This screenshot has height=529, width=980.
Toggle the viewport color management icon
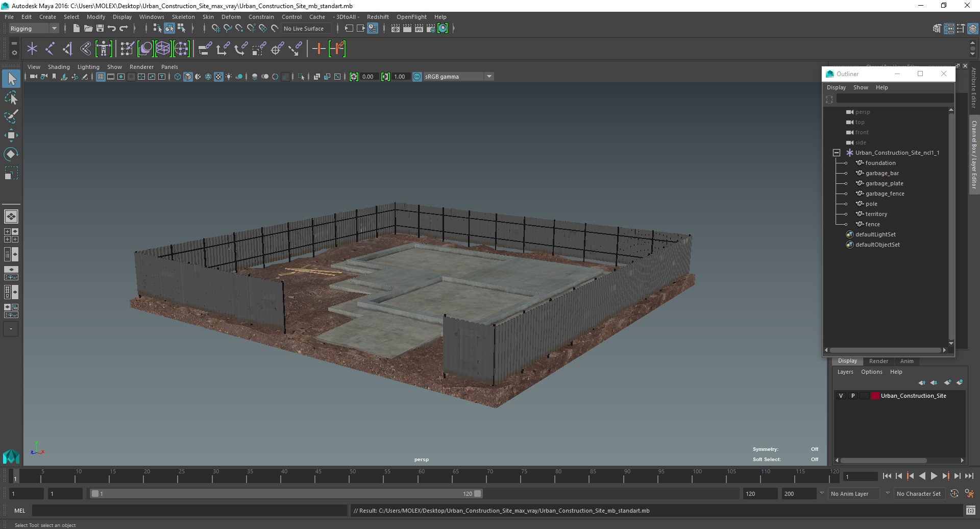417,77
